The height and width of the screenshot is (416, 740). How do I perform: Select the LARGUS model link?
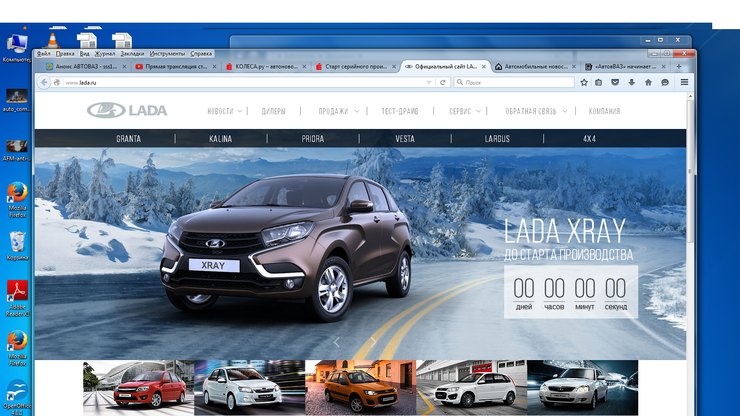click(497, 139)
